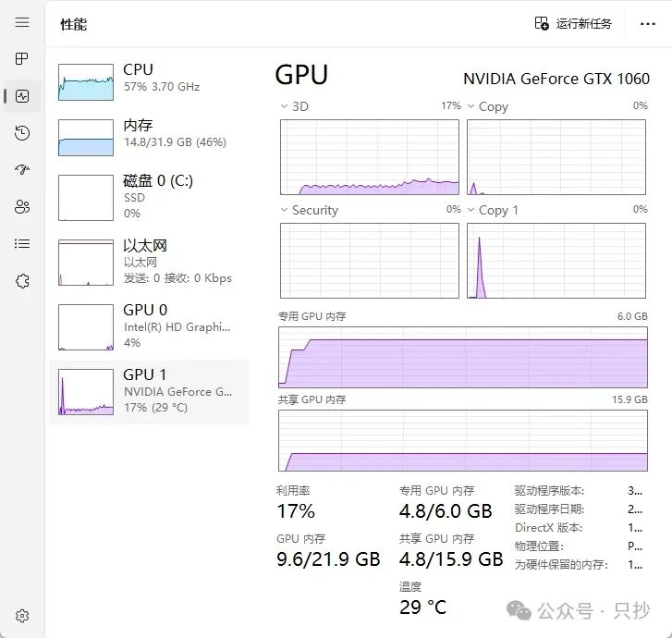Expand the 3D engine graph dropdown
The width and height of the screenshot is (672, 638).
tap(285, 107)
